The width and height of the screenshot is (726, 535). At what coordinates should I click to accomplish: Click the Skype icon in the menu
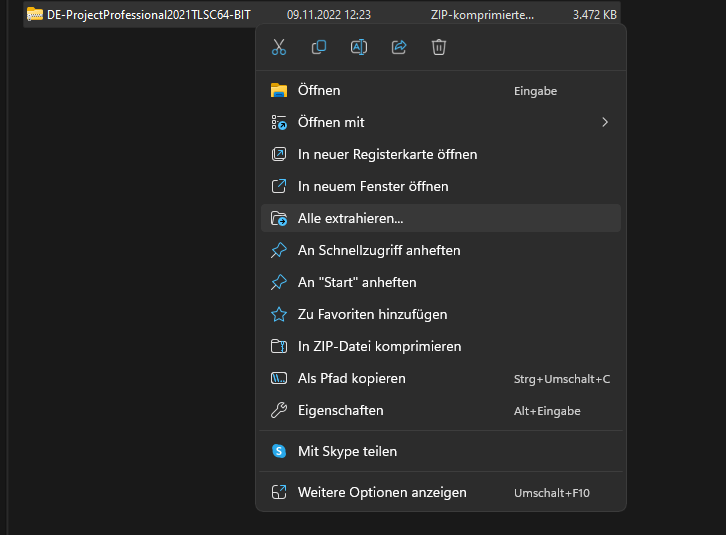[x=279, y=451]
